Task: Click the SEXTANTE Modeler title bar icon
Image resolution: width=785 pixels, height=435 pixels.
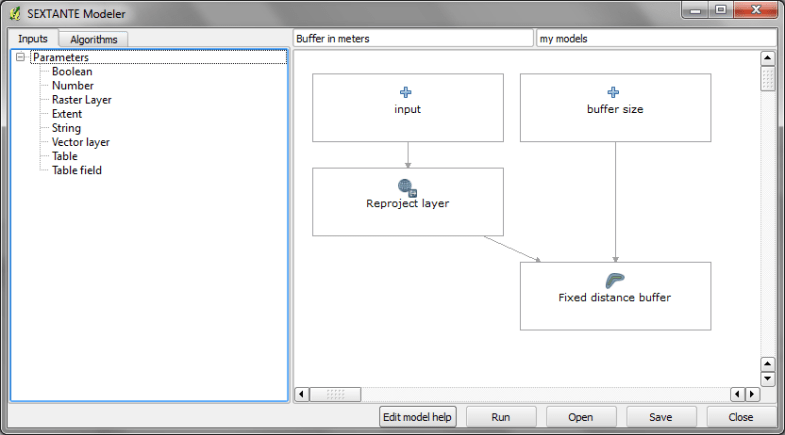Action: [x=16, y=13]
